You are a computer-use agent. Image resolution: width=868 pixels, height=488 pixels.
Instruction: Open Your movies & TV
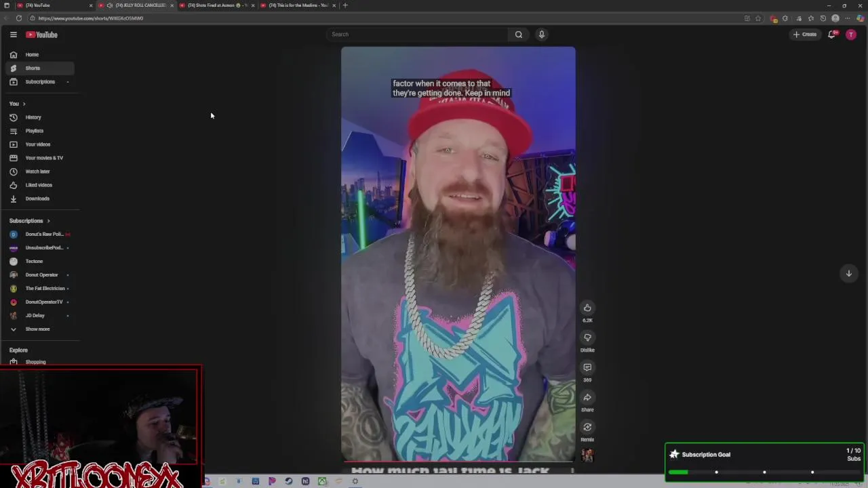coord(40,158)
